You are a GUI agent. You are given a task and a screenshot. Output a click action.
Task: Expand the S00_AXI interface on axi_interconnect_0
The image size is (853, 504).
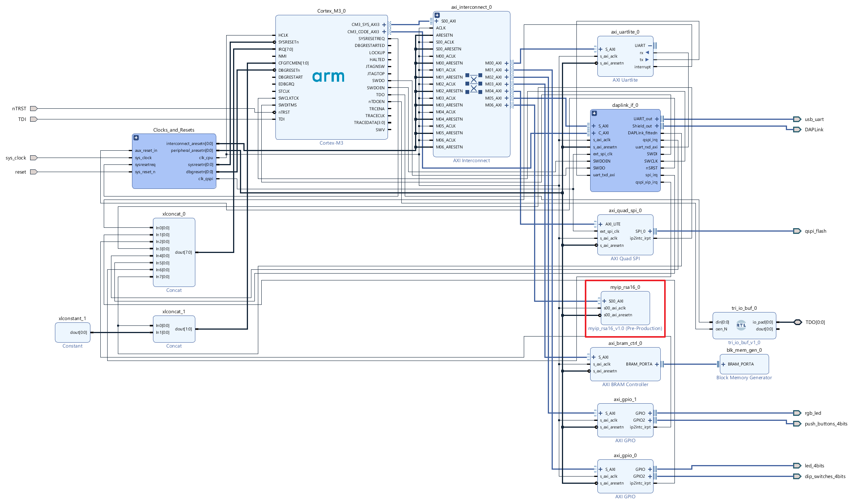pyautogui.click(x=437, y=21)
